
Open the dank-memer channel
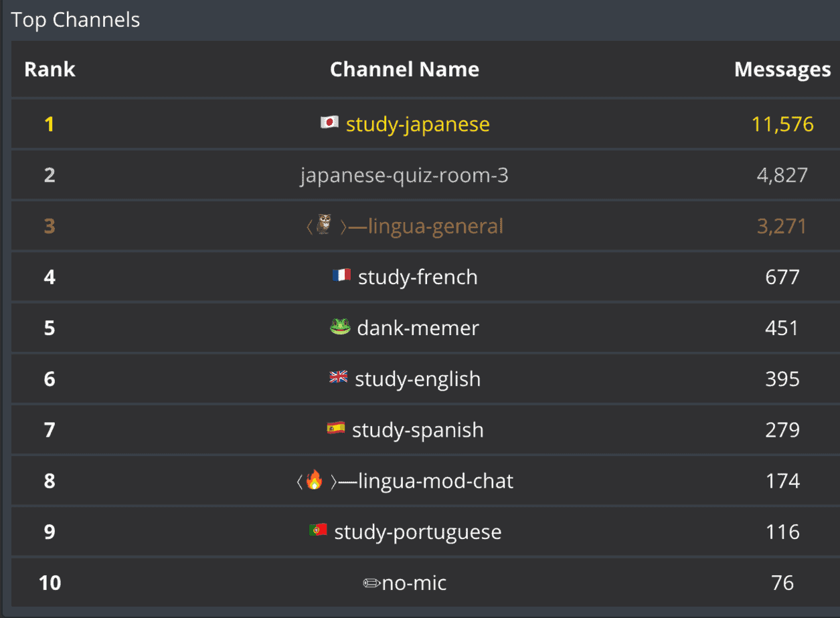[x=418, y=328]
